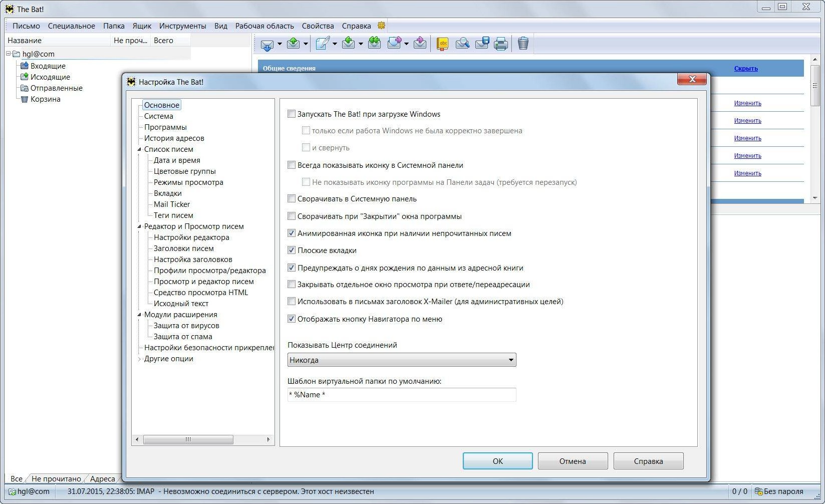
Task: Open the Письмо menu
Action: (26, 26)
